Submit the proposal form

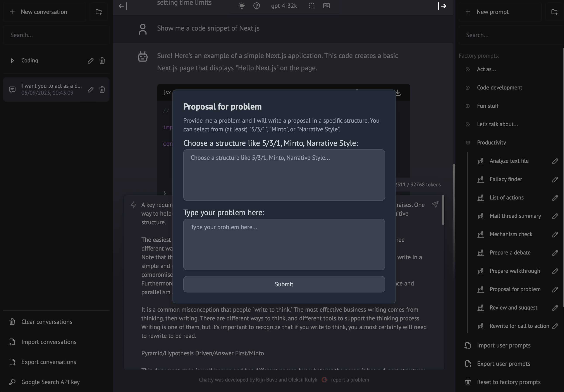coord(284,284)
